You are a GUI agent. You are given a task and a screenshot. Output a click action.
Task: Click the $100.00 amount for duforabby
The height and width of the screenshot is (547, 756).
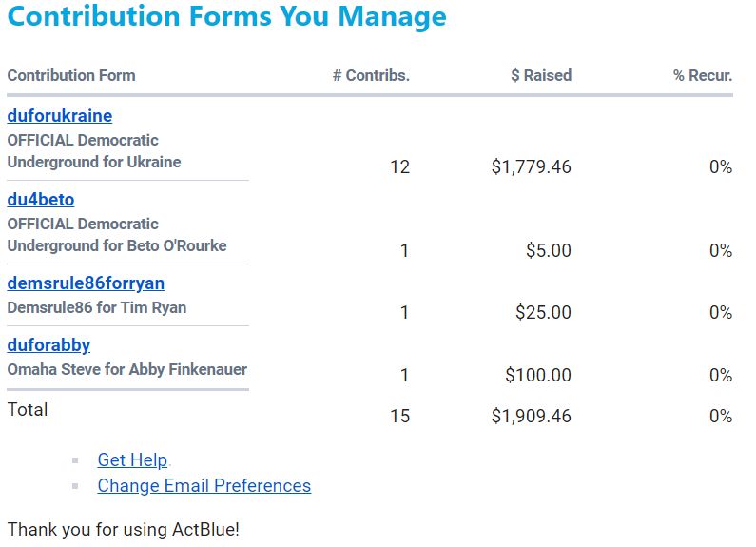click(538, 376)
